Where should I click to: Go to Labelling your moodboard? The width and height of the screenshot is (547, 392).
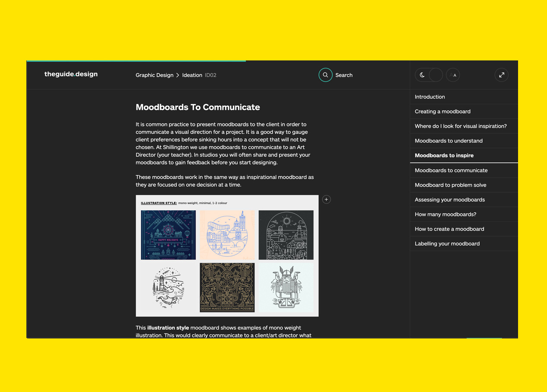click(x=447, y=243)
